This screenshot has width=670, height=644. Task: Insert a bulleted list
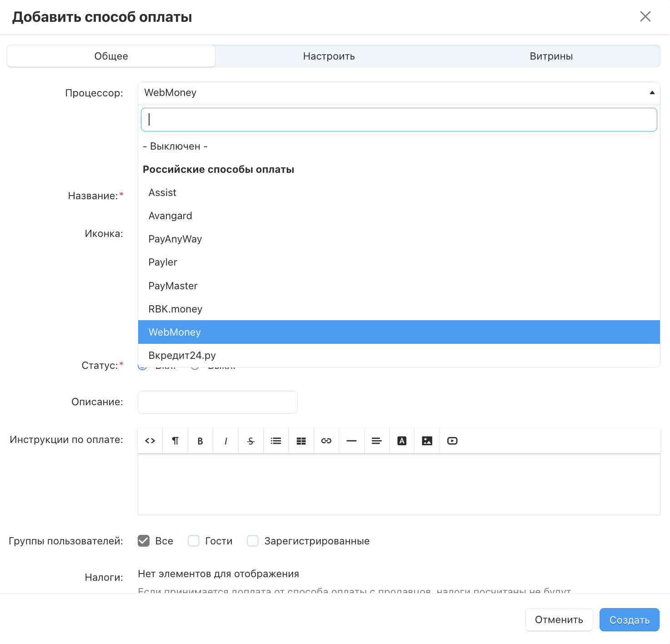(x=276, y=441)
